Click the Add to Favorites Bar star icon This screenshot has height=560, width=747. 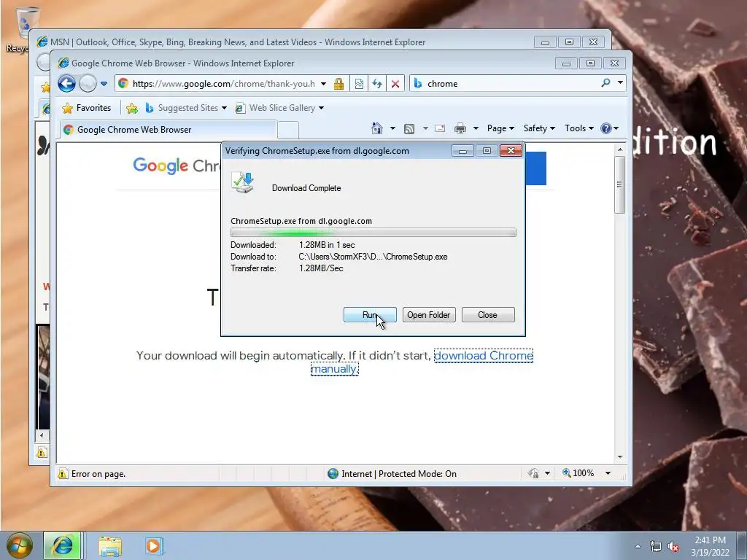[x=132, y=109]
